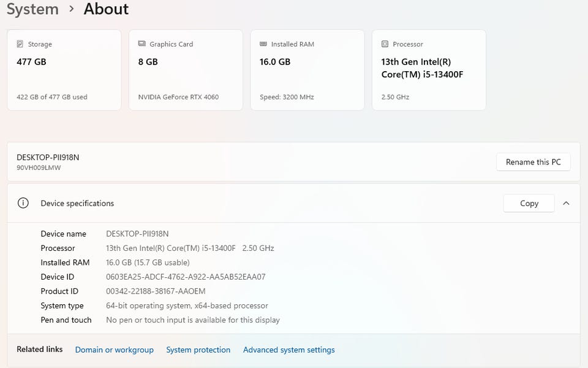The width and height of the screenshot is (588, 368).
Task: Click the '13th Gen Intel(R) Core(TM) i5-13400F' card title
Action: (x=422, y=68)
